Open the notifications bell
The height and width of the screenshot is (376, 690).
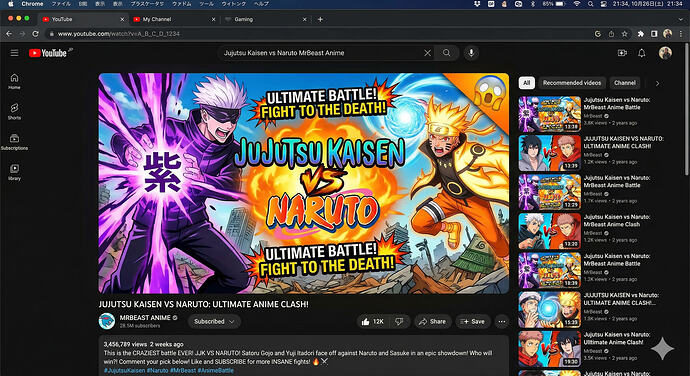coord(642,53)
